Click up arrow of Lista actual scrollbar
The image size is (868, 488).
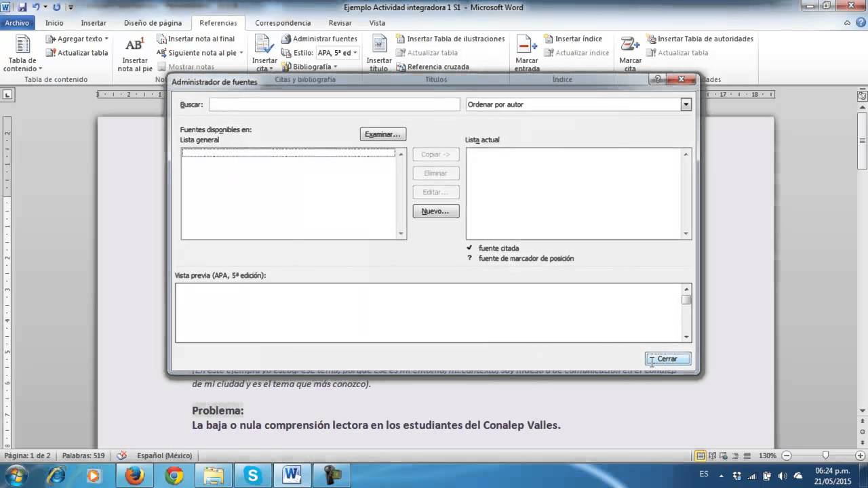tap(686, 155)
